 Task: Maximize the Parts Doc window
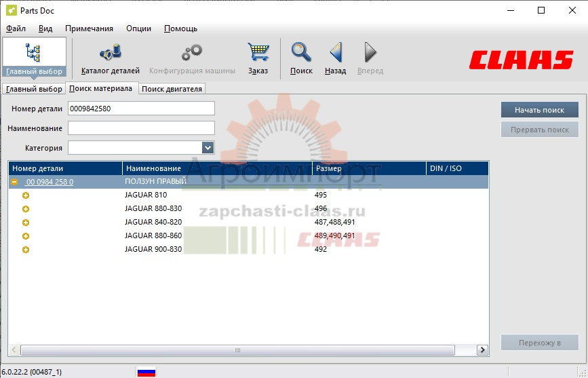click(x=541, y=10)
